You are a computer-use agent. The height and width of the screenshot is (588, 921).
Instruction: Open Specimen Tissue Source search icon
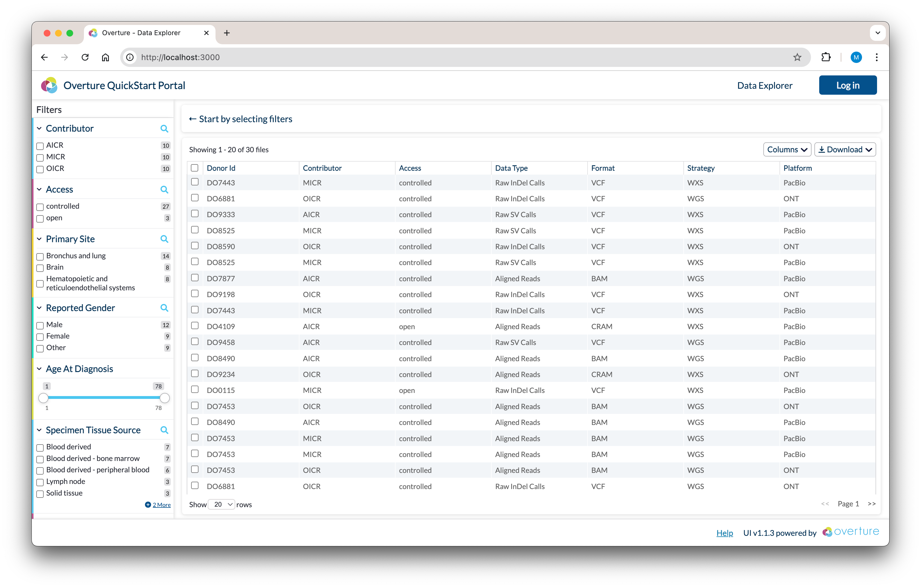[164, 430]
